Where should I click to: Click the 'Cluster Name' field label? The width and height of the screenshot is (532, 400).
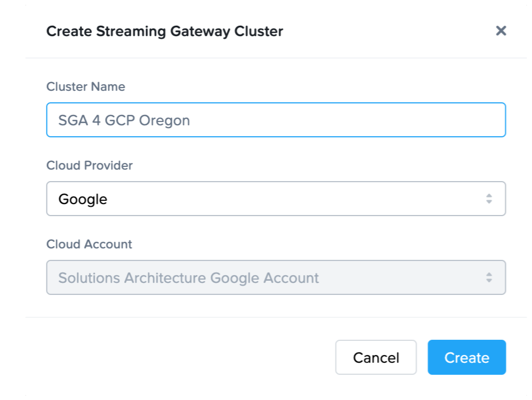tap(85, 86)
